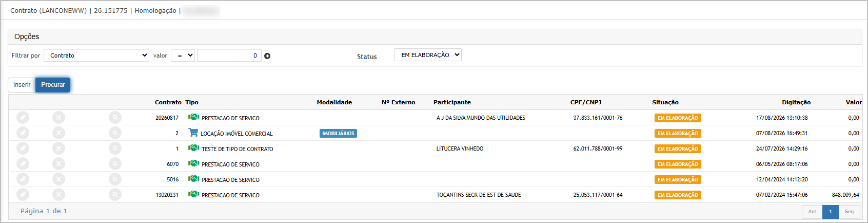The width and height of the screenshot is (868, 223).
Task: Click participant TOCANTINS SECR DE EST DE SAUDE
Action: pyautogui.click(x=479, y=195)
